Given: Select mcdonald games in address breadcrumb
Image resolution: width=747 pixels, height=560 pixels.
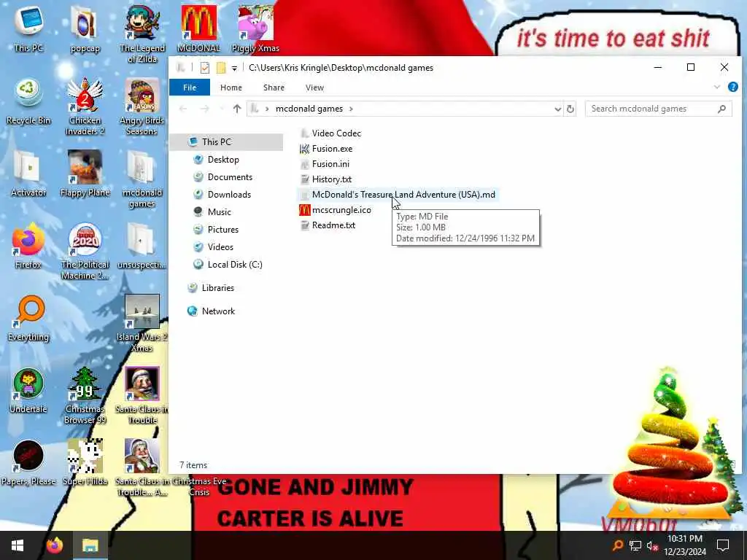Looking at the screenshot, I should point(309,109).
